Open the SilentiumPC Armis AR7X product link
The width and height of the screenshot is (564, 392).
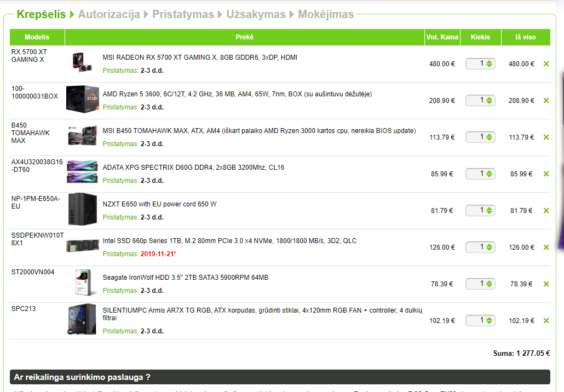[x=262, y=314]
